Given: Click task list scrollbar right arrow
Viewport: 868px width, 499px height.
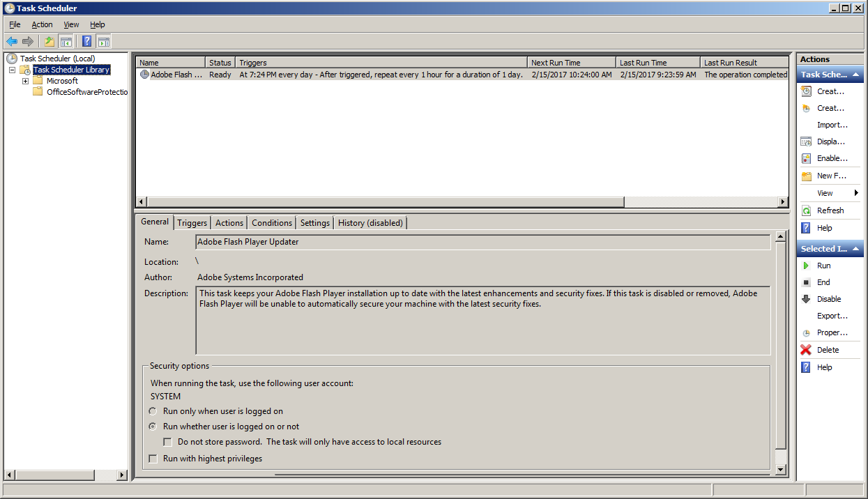Looking at the screenshot, I should pos(783,202).
